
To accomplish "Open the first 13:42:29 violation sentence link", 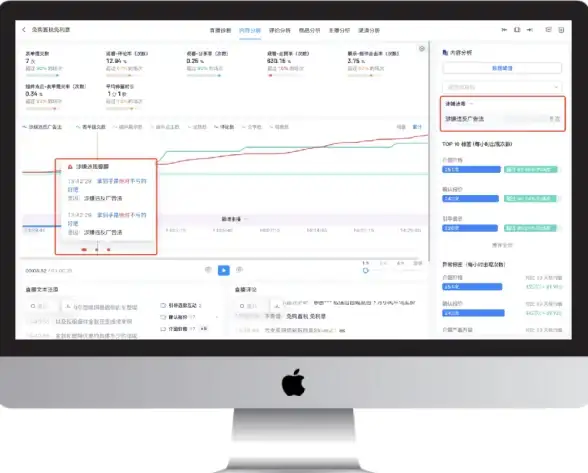I will [x=107, y=185].
